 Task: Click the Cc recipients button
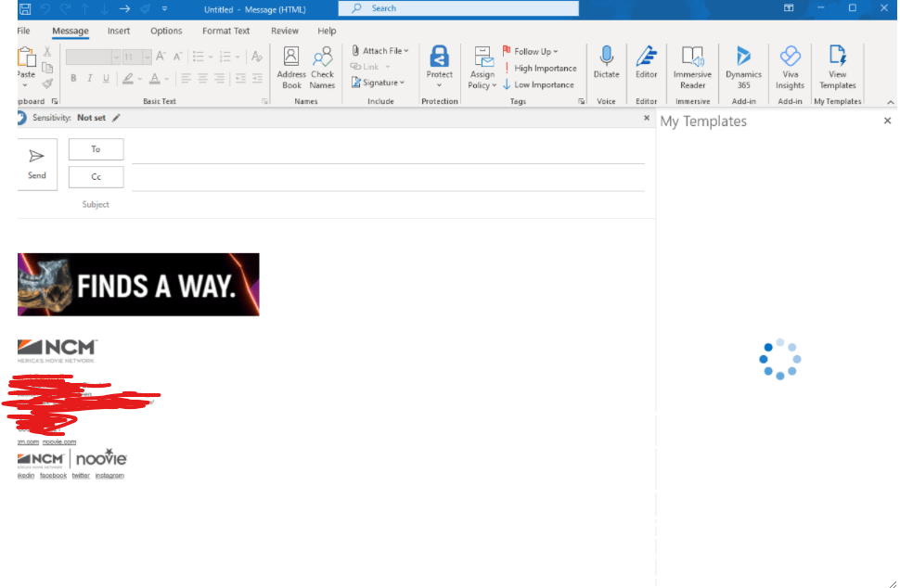(96, 177)
